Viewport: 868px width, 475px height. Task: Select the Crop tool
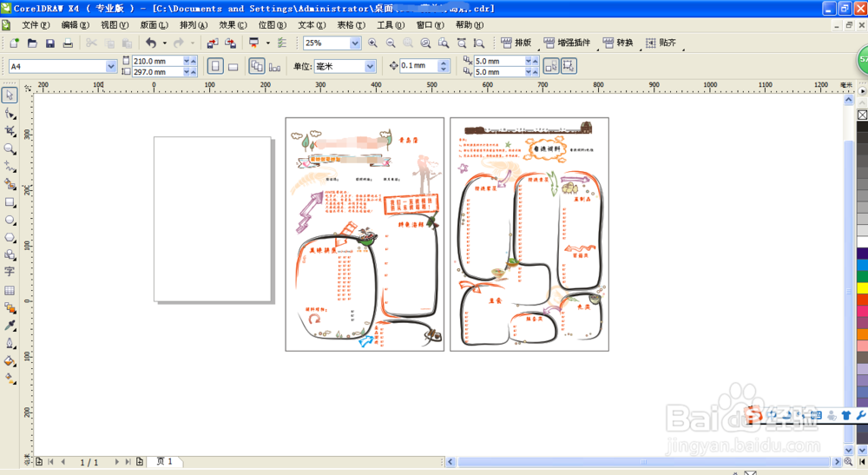point(10,130)
